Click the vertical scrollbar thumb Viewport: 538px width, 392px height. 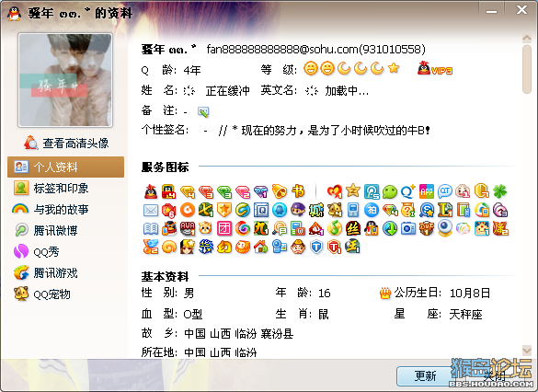pyautogui.click(x=527, y=69)
